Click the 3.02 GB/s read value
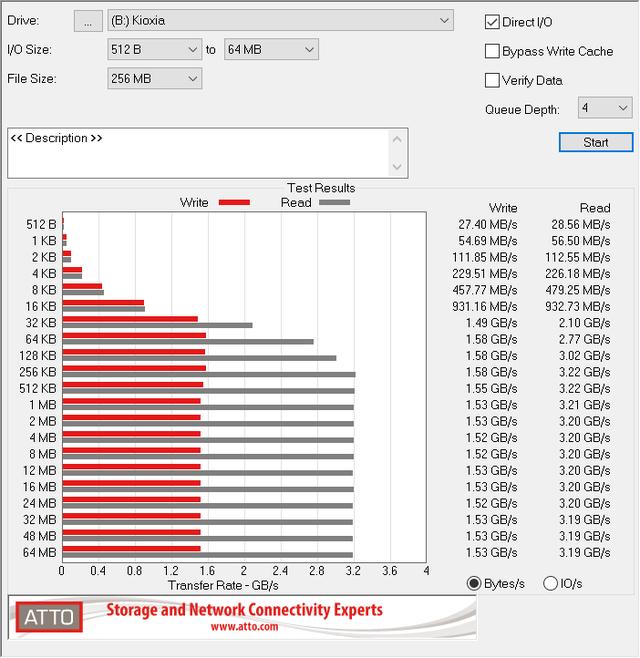This screenshot has height=658, width=640. point(584,355)
